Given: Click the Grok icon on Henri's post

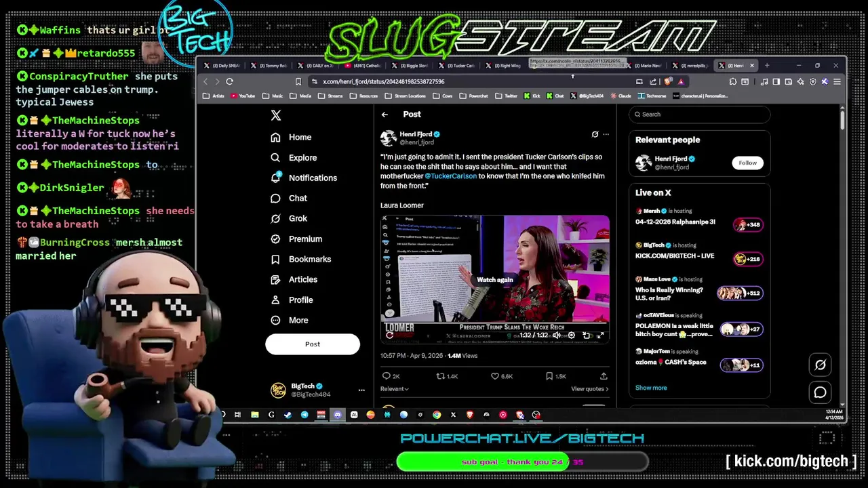Looking at the screenshot, I should coord(595,134).
